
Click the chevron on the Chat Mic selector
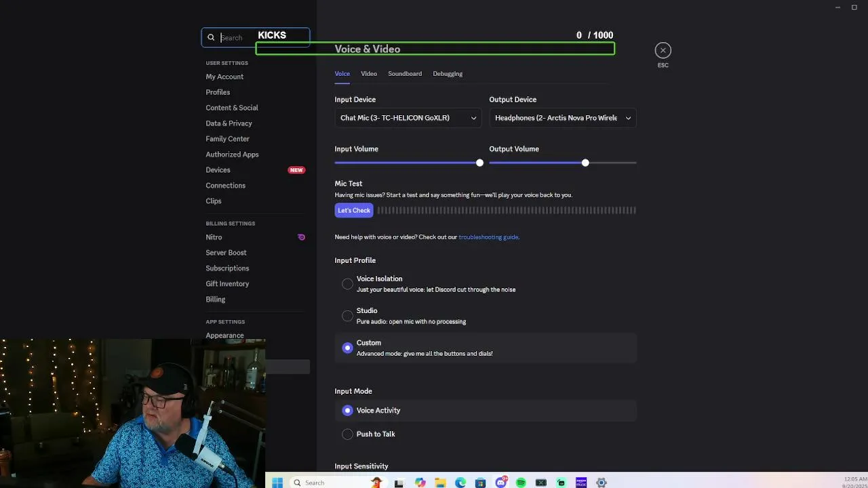(x=473, y=118)
